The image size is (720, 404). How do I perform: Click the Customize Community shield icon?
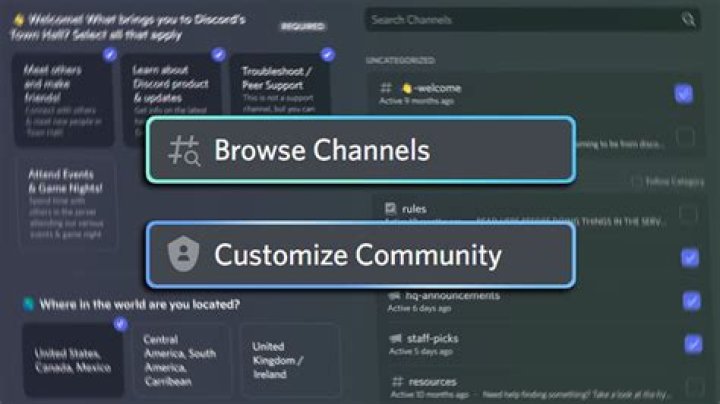184,255
